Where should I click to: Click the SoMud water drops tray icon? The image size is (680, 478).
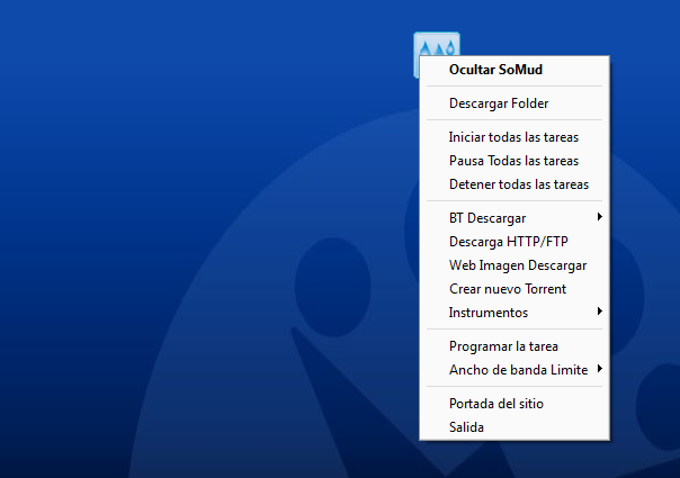(x=437, y=45)
